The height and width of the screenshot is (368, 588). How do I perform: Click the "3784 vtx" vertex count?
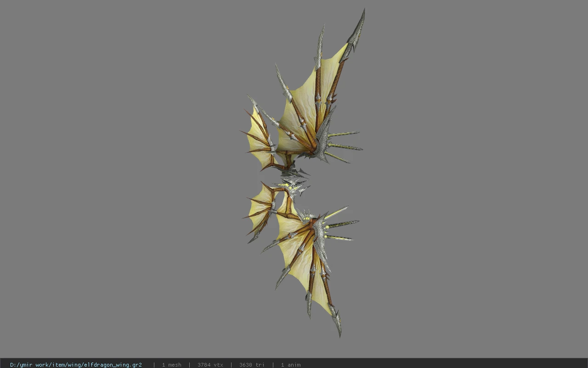pos(210,365)
